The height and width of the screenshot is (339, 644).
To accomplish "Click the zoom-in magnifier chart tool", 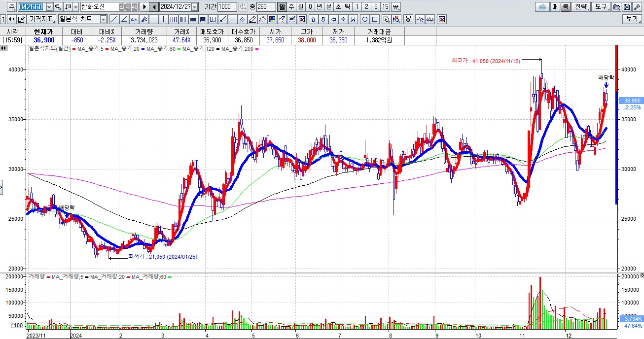I will tap(387, 19).
